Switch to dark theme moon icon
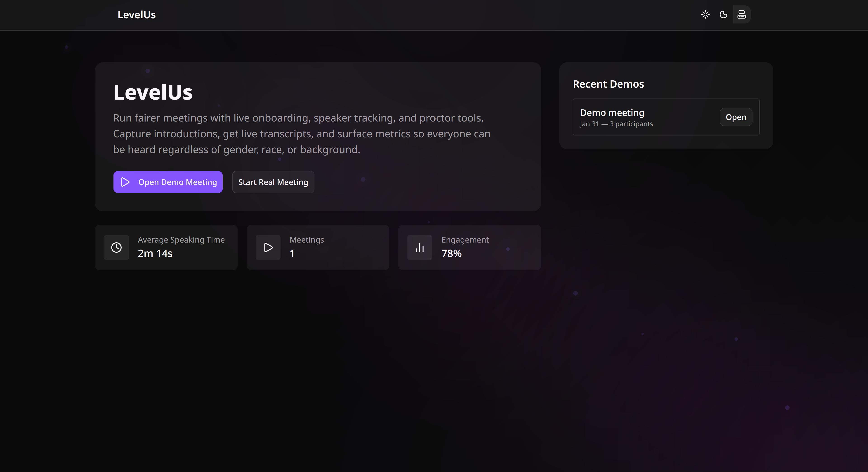The width and height of the screenshot is (868, 472). pyautogui.click(x=723, y=14)
